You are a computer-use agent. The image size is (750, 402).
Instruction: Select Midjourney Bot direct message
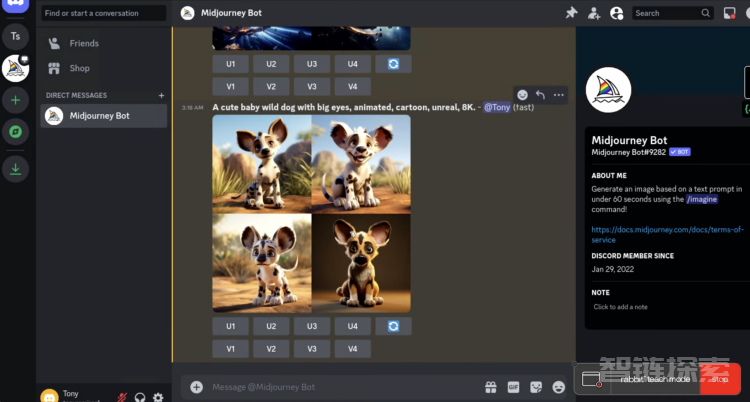(104, 116)
